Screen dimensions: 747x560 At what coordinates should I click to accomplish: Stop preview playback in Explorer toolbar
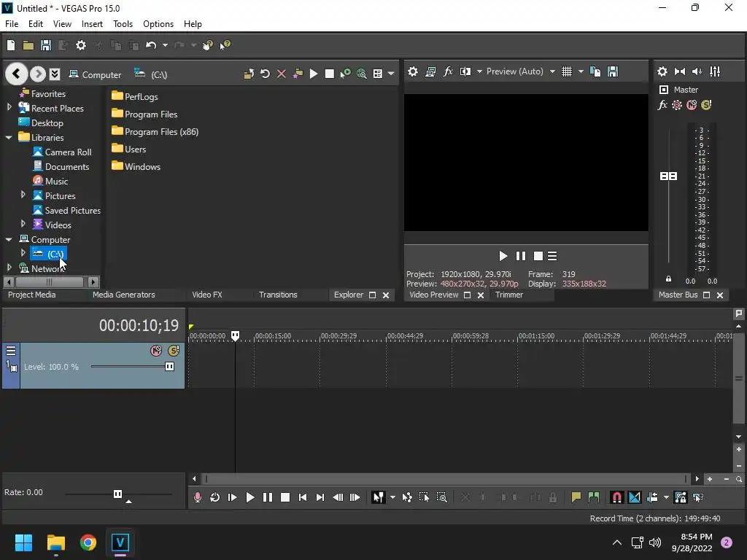tap(329, 74)
